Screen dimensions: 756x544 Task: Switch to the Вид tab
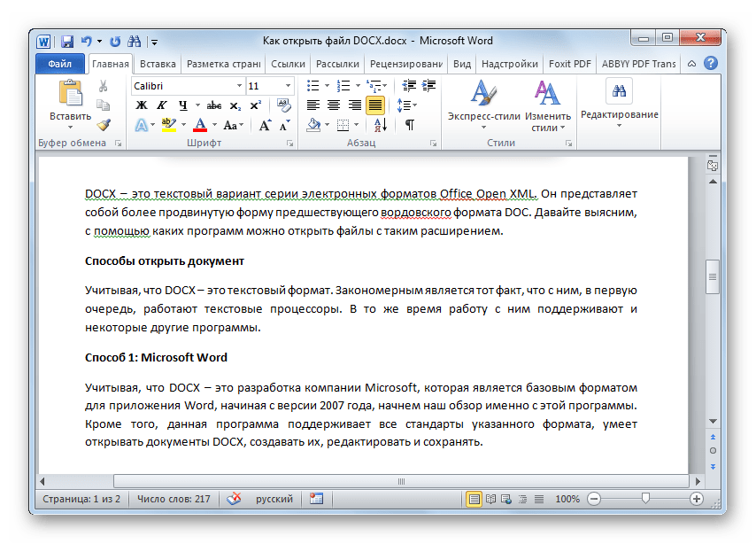pyautogui.click(x=462, y=64)
